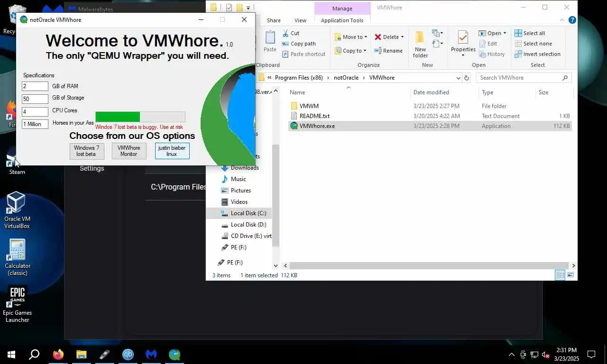Open the Move to dropdown
This screenshot has height=364, width=607.
[x=350, y=37]
